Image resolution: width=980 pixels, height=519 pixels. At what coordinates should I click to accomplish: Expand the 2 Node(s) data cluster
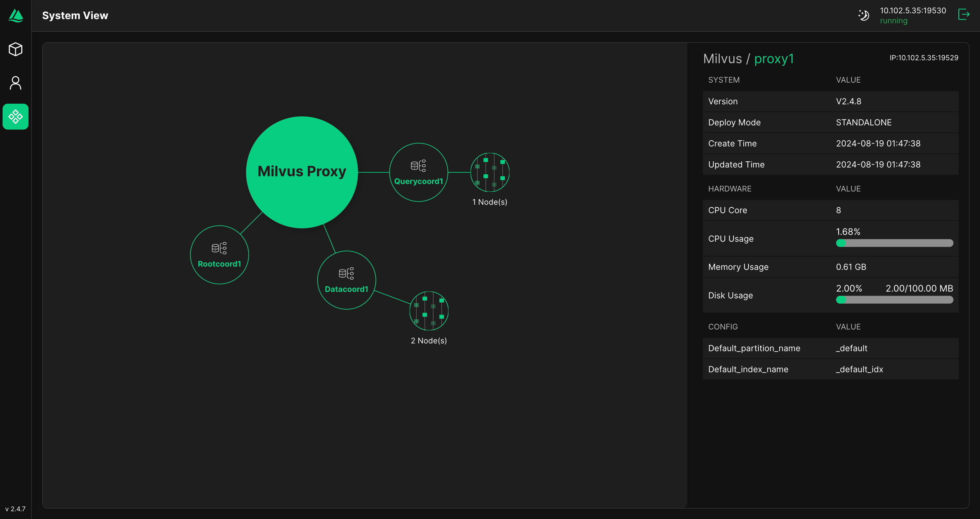point(429,311)
